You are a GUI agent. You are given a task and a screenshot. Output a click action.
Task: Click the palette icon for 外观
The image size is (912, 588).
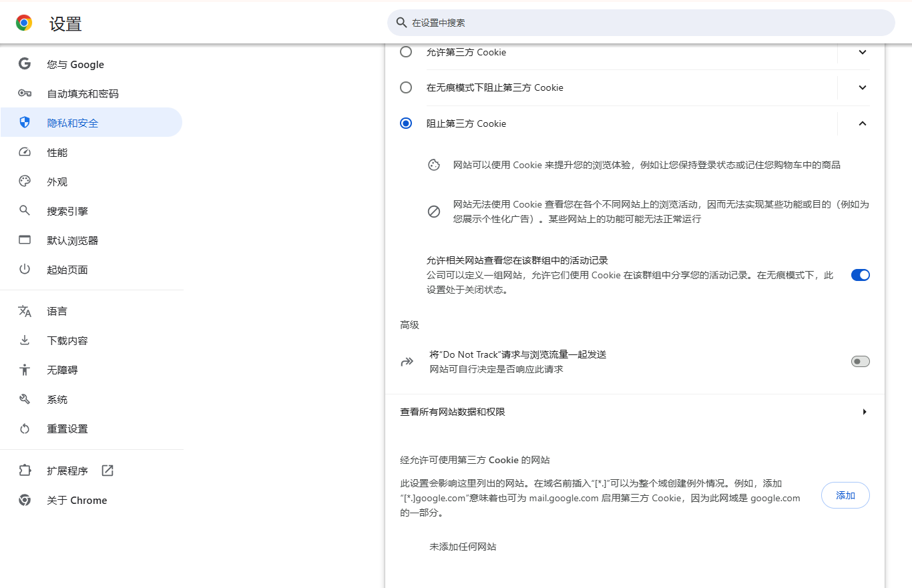(x=25, y=182)
